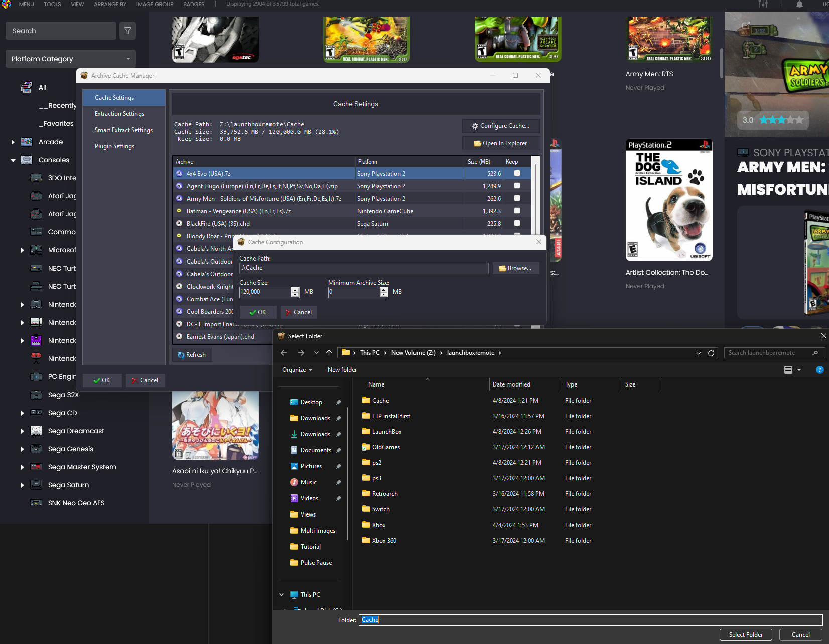Toggle Keep checkbox for BlackFire
The image size is (829, 644).
click(517, 223)
